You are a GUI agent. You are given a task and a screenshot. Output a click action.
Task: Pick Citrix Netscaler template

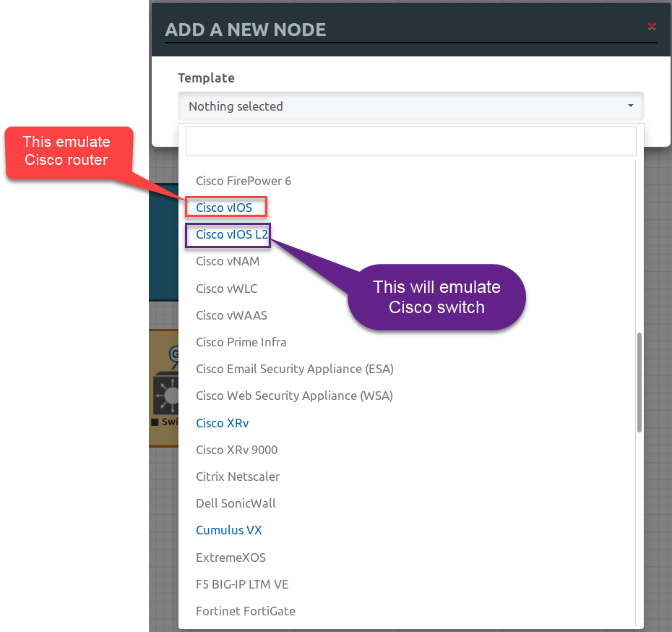(x=238, y=477)
